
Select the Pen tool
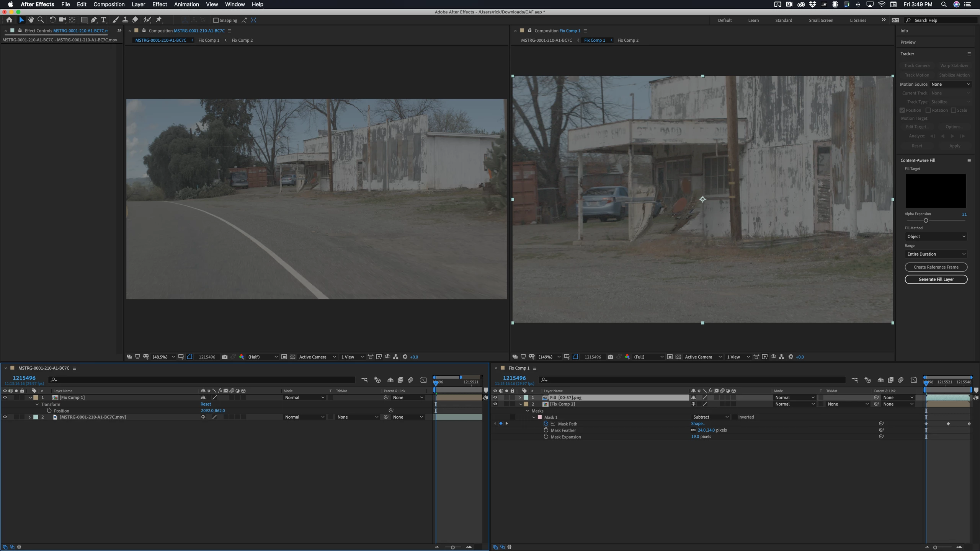click(94, 20)
